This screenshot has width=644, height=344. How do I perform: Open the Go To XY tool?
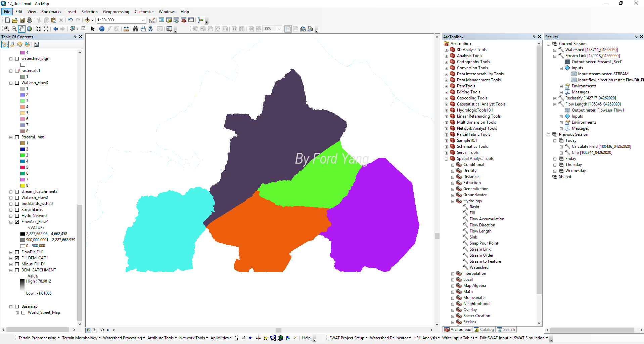coord(150,29)
